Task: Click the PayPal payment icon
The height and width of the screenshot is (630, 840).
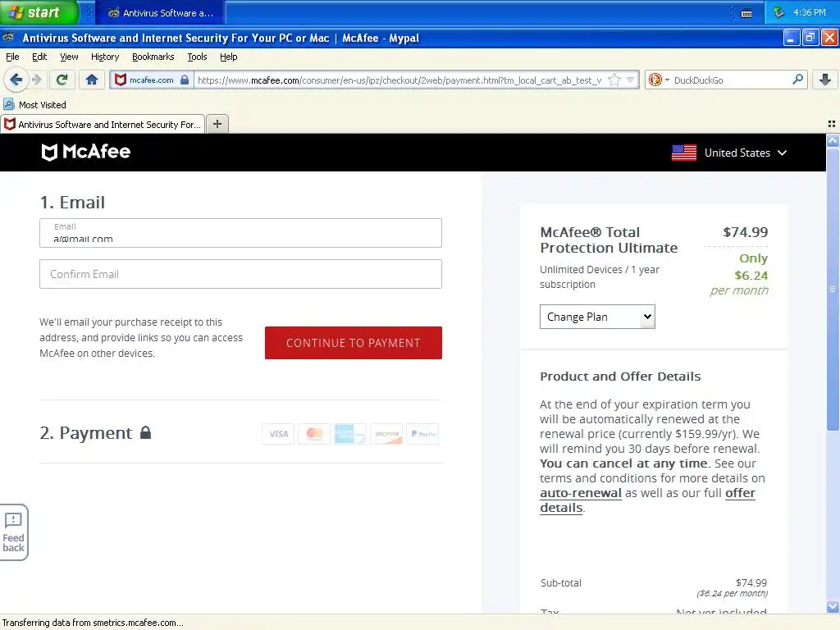Action: click(x=422, y=434)
